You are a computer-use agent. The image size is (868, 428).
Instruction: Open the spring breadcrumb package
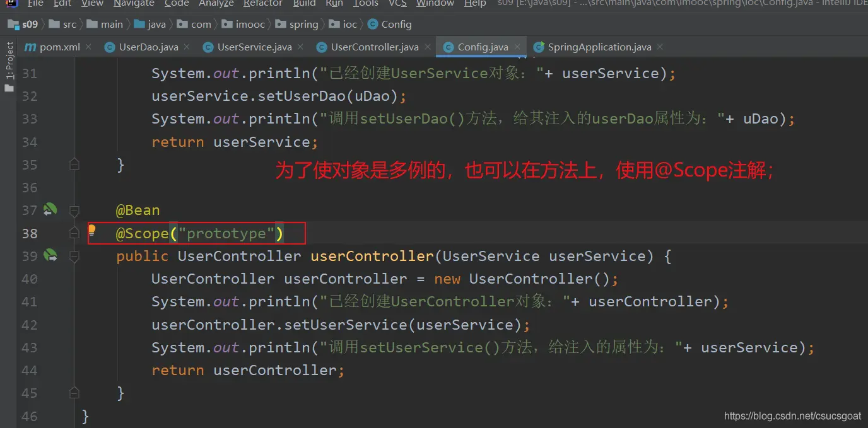click(x=296, y=25)
